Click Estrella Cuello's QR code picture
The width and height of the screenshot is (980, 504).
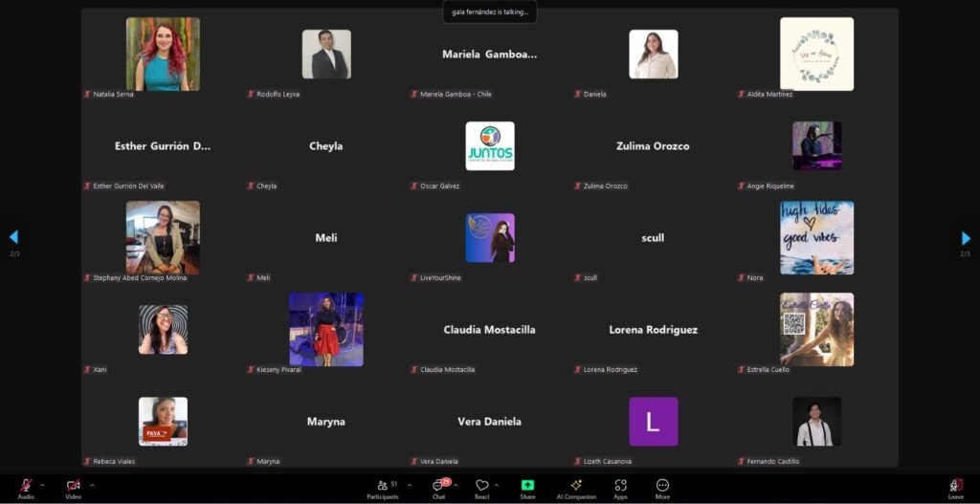pos(817,329)
